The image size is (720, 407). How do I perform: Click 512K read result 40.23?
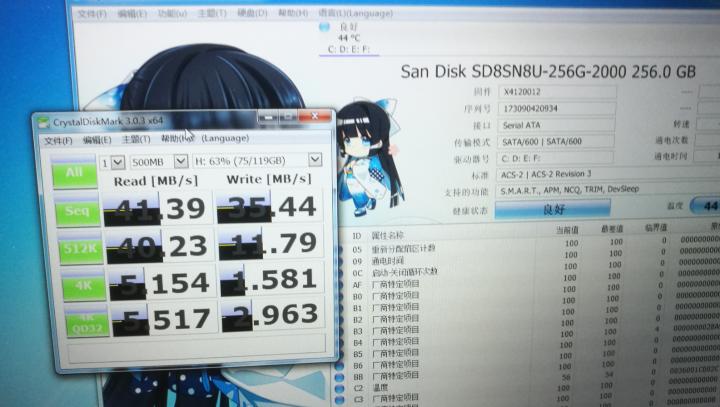point(160,246)
